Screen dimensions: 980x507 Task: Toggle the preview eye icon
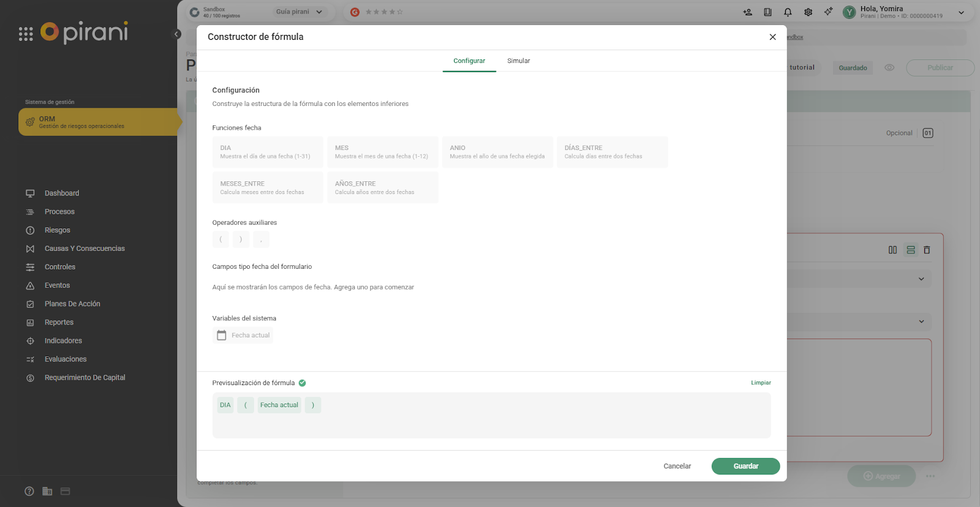point(889,68)
